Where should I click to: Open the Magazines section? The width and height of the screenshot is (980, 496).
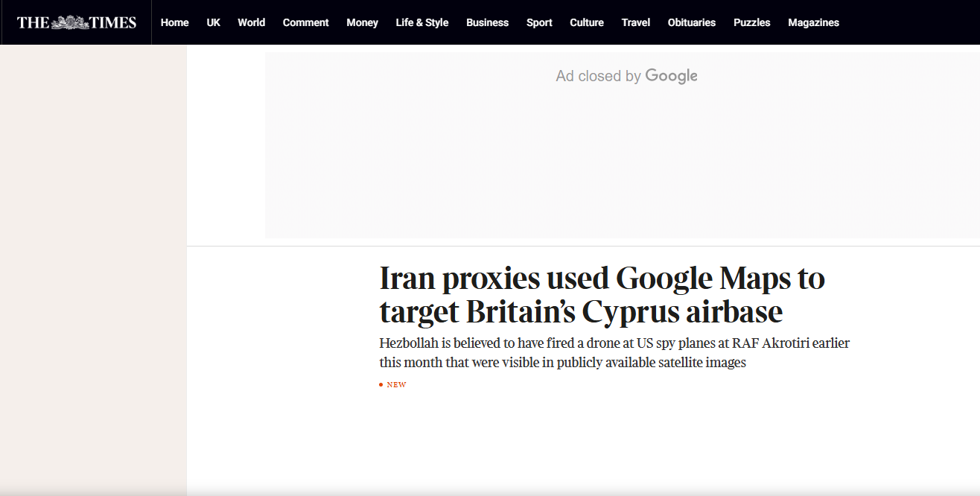pos(813,22)
